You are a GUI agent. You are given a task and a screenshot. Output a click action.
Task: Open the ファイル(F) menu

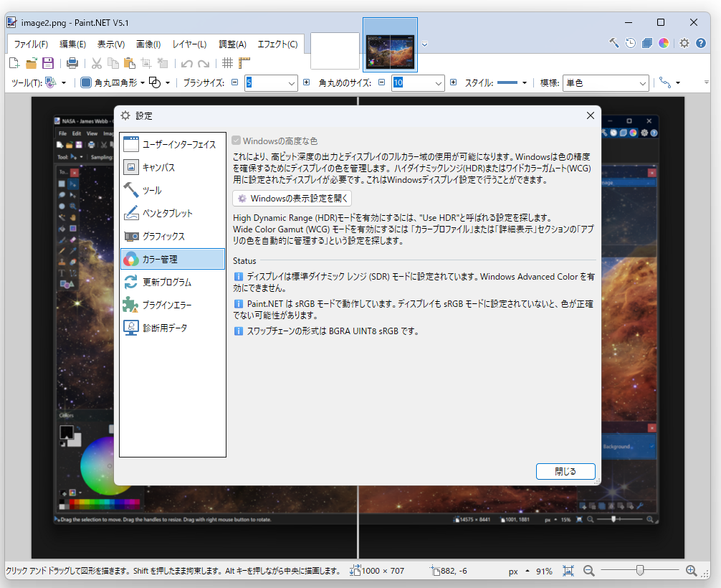coord(31,44)
